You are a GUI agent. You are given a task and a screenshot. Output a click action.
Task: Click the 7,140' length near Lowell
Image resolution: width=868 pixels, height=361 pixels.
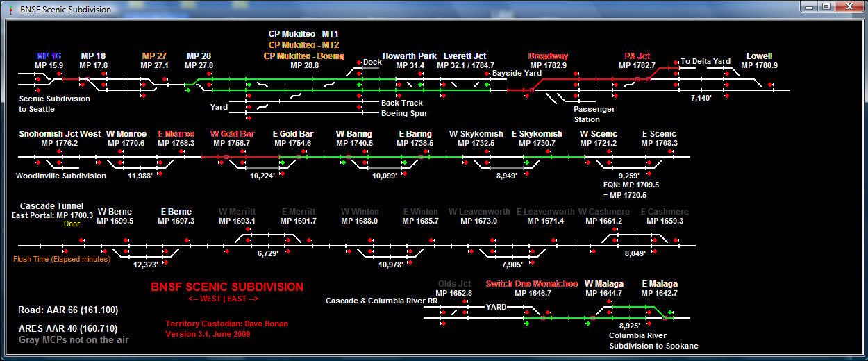point(701,99)
